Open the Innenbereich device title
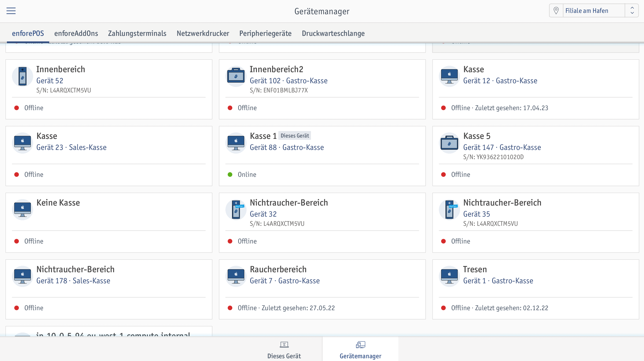The height and width of the screenshot is (361, 644). coord(60,69)
